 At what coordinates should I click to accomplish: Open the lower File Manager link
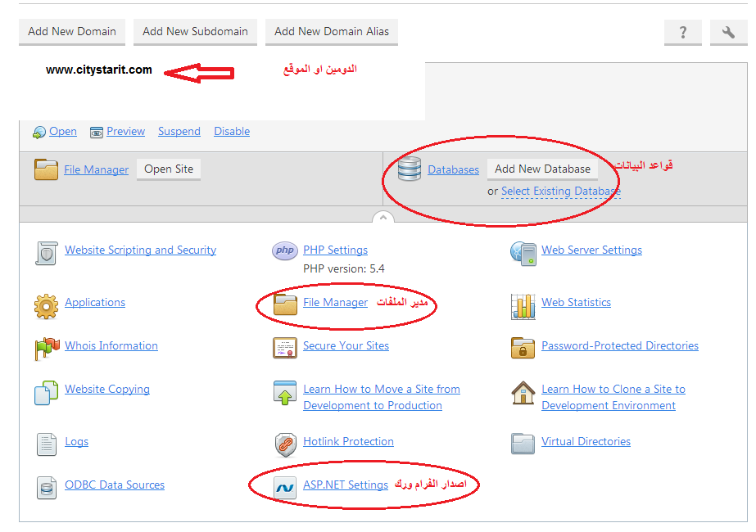[335, 303]
